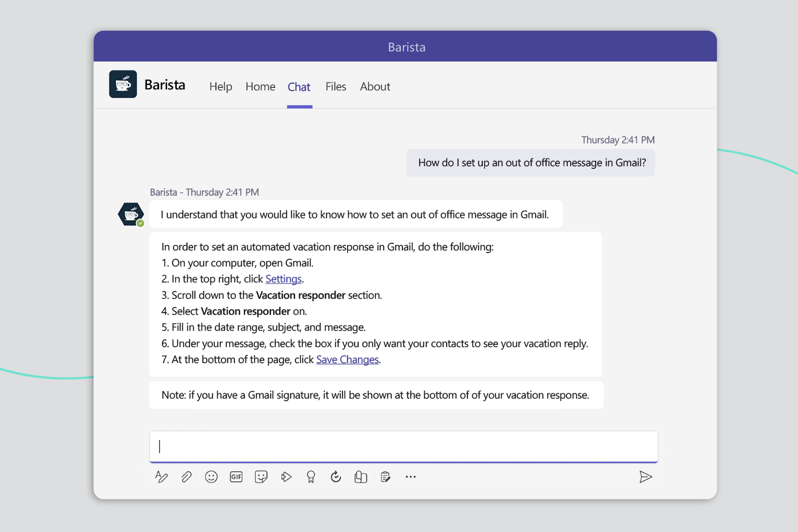
Task: Follow the Settings link in step 2
Action: coord(283,279)
